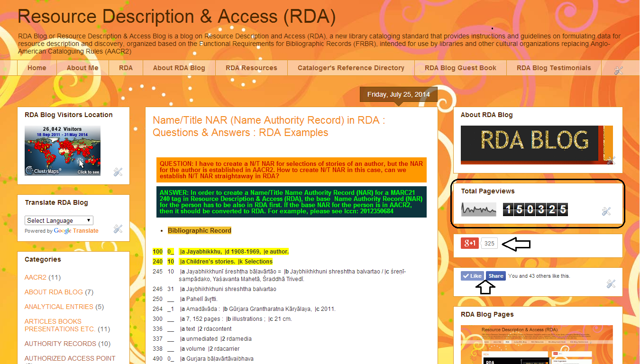Click the Google Translate logo
The image size is (640, 364).
(x=62, y=230)
